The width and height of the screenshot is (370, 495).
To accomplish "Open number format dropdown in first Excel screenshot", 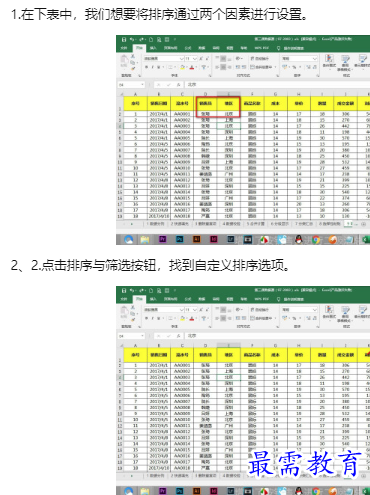I will (x=315, y=59).
